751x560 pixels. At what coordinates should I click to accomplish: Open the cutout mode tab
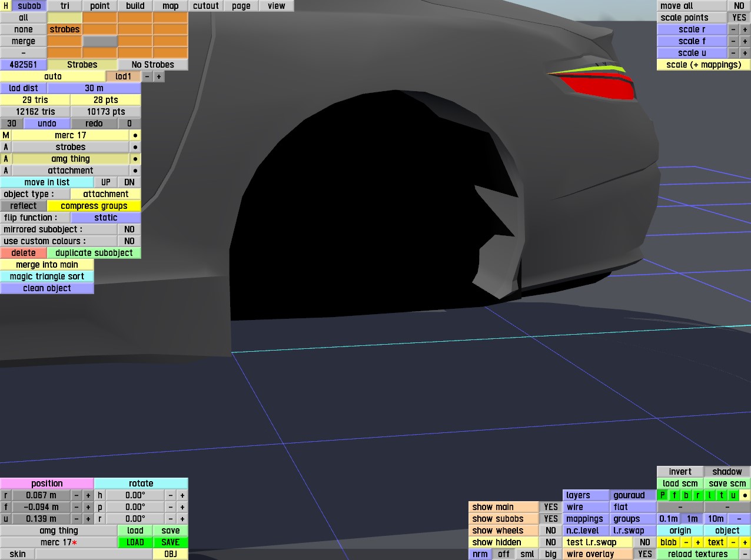click(206, 6)
